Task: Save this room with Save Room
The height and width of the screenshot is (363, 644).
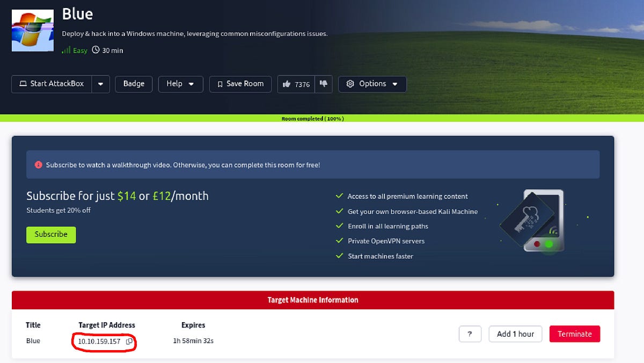Action: [x=240, y=84]
